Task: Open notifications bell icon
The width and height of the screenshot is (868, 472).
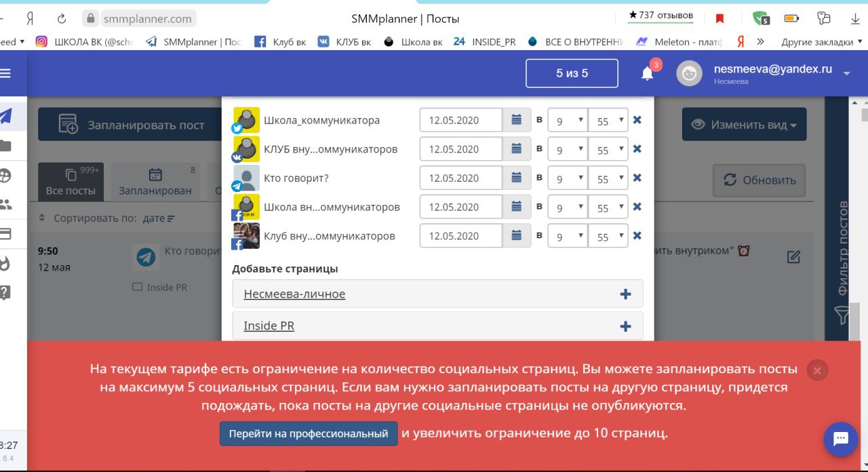Action: (x=648, y=73)
